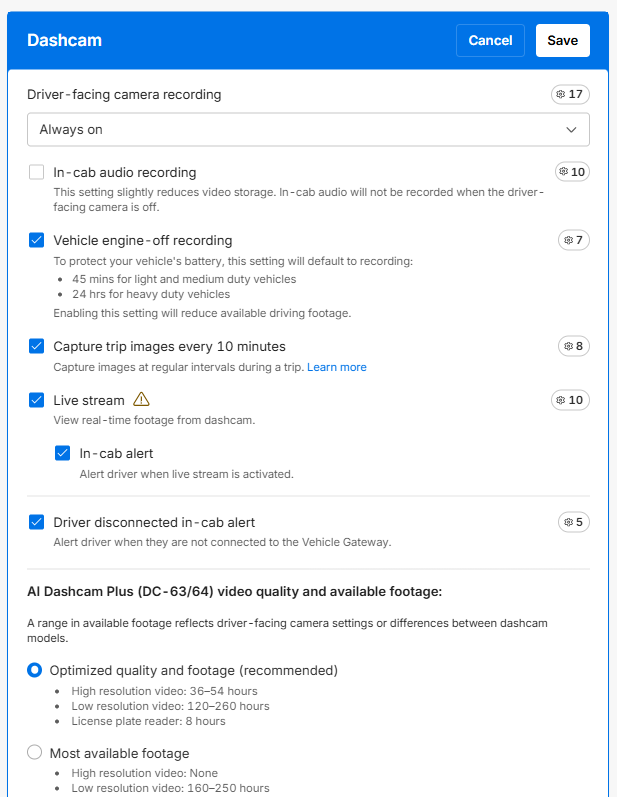617x797 pixels.
Task: Choose the Most available footage radio option
Action: [x=35, y=753]
